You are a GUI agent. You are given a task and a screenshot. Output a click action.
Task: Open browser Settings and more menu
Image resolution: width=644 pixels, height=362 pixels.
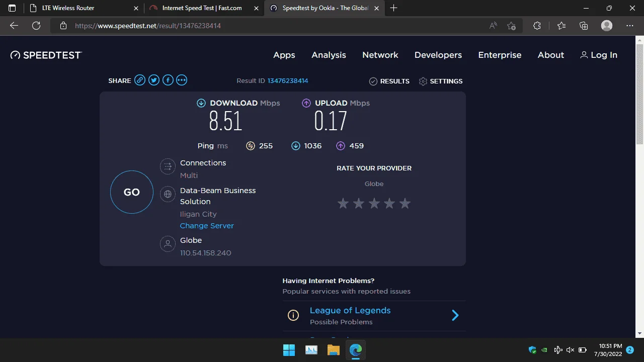(630, 26)
